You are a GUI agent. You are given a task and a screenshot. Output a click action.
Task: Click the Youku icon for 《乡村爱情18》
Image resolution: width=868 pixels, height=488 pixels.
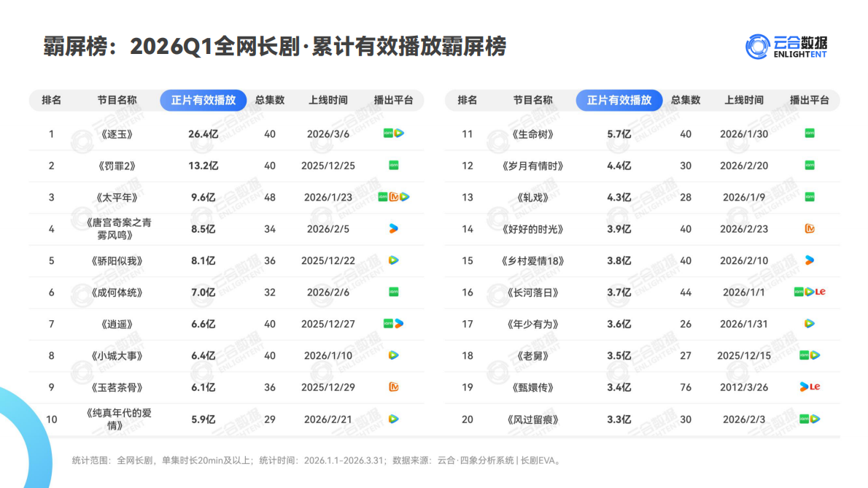point(810,260)
